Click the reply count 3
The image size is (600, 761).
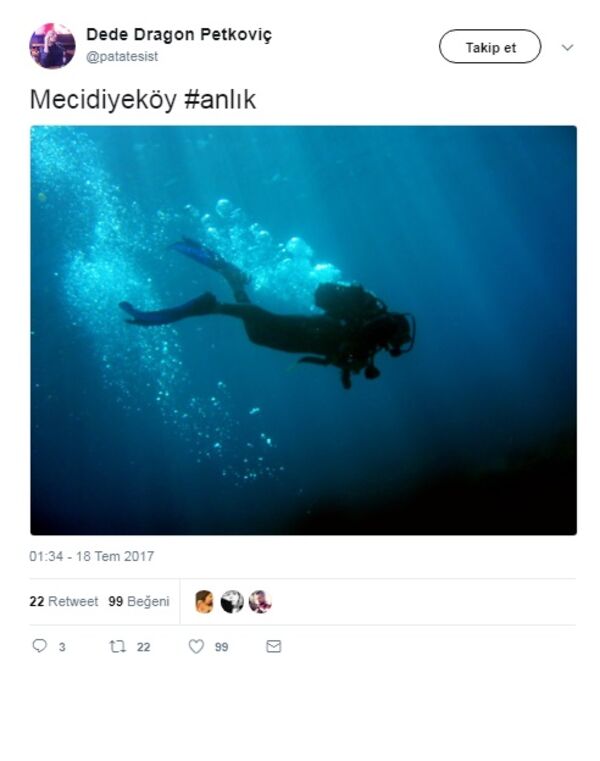tap(62, 647)
